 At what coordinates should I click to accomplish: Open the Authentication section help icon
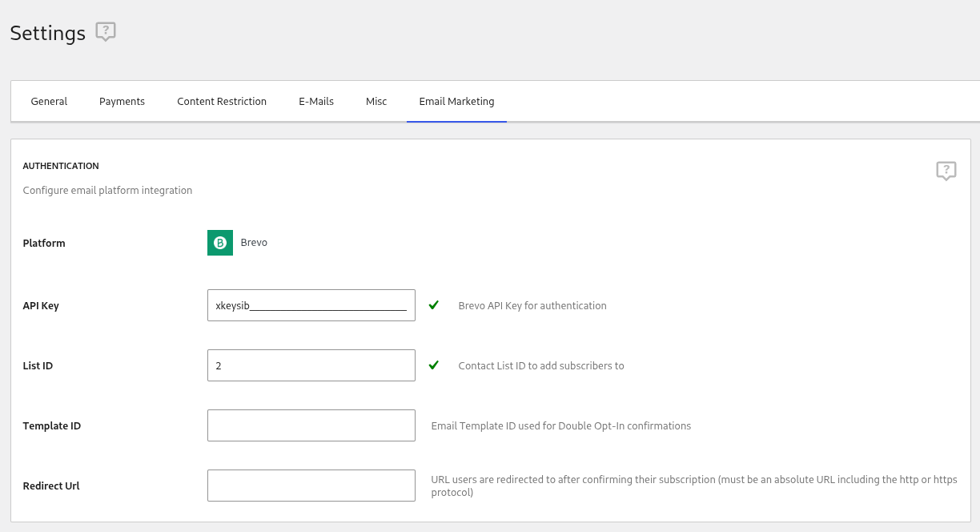coord(946,171)
